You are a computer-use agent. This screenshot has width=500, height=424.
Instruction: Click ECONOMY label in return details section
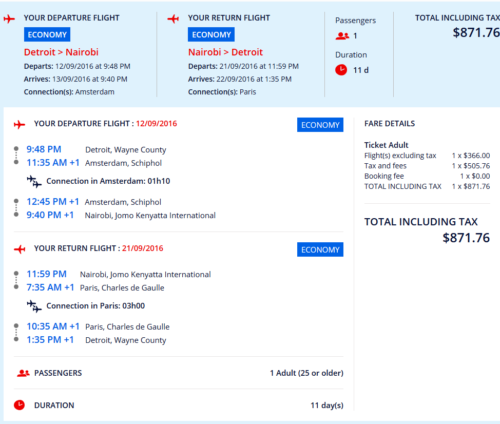[320, 250]
